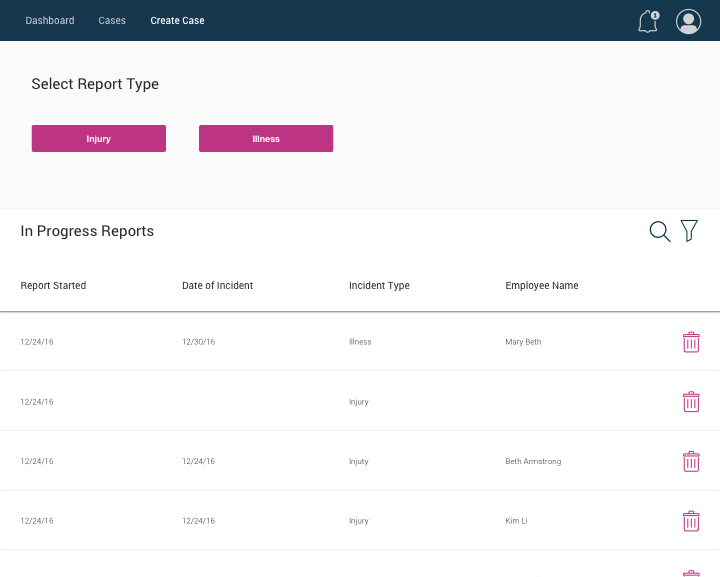Click the Date of Incident column header
Screen dimensions: 720x577
point(218,286)
